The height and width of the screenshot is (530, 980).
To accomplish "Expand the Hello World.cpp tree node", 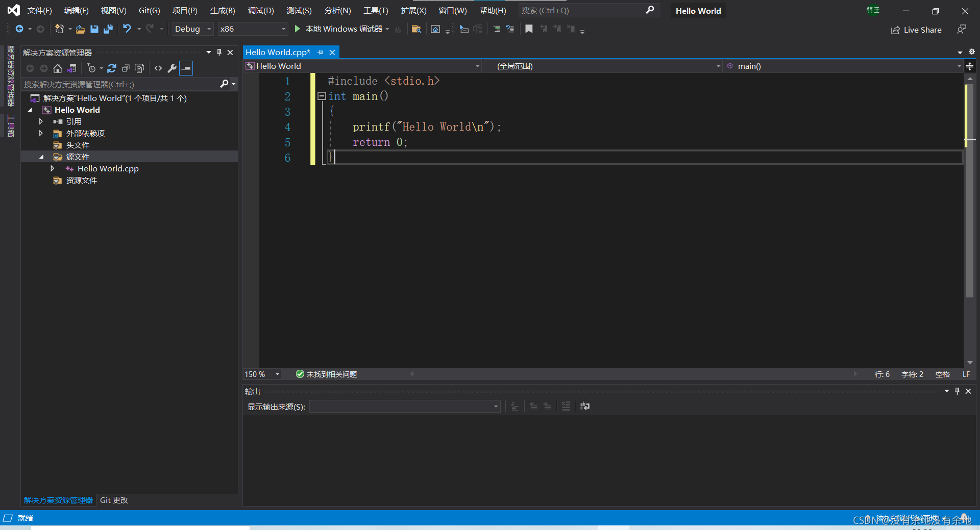I will click(x=53, y=168).
